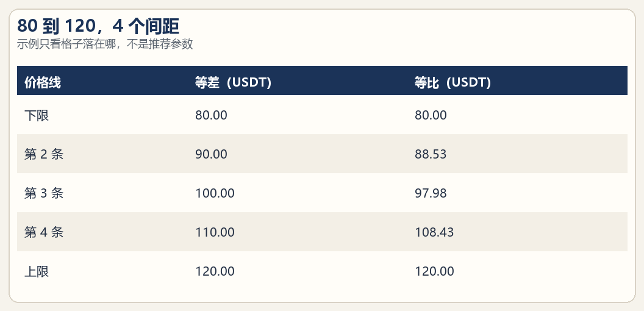
Task: Click the 90.00 arithmetic value cell
Action: pyautogui.click(x=211, y=154)
